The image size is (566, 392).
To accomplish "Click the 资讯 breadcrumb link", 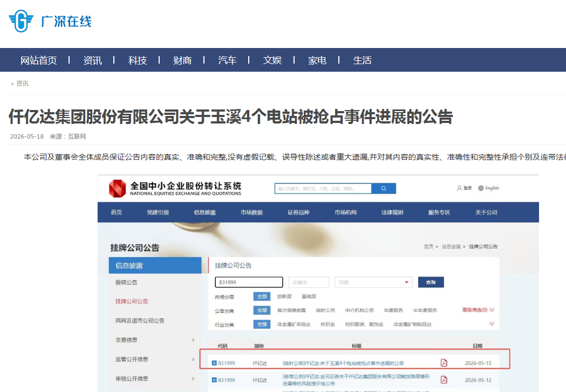I will [x=22, y=84].
